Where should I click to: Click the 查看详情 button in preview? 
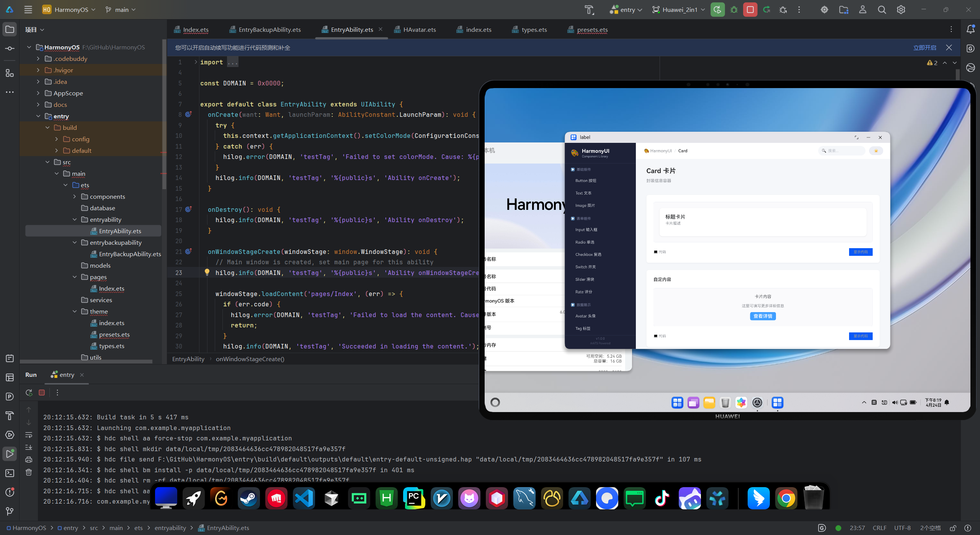pyautogui.click(x=763, y=316)
